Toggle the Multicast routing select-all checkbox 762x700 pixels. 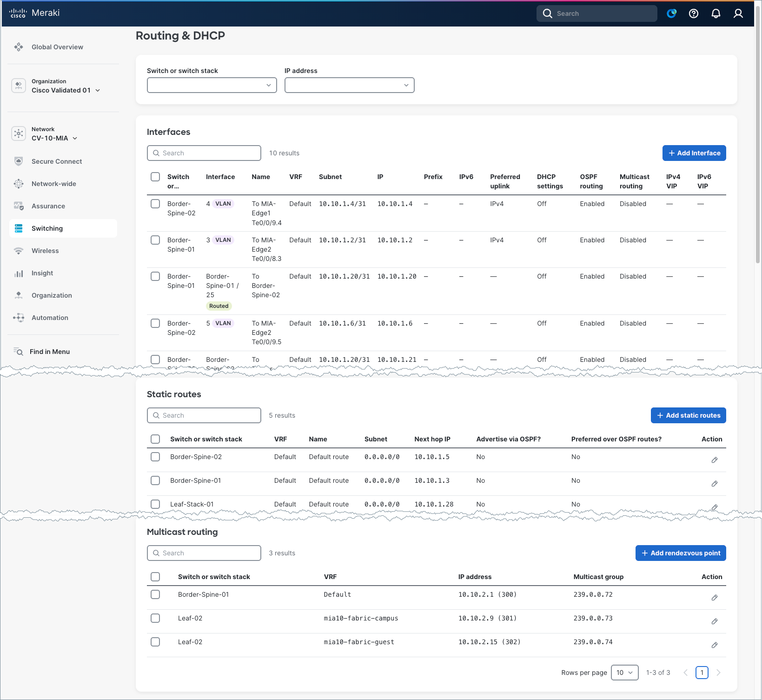155,577
